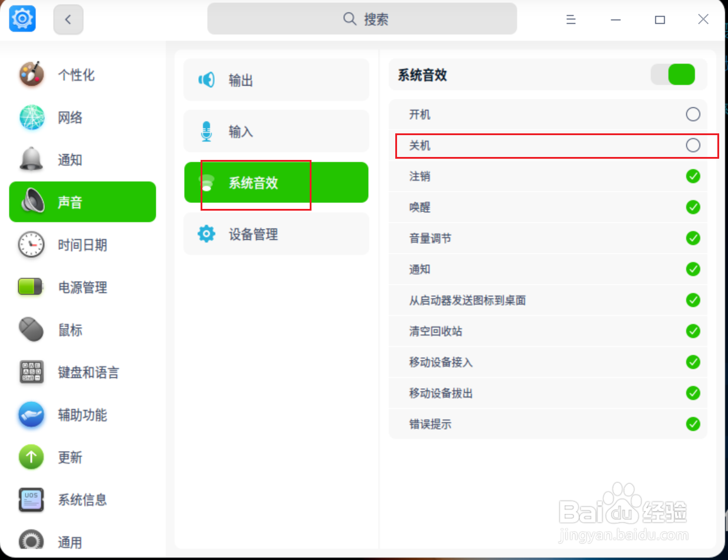Switch to the 设备管理 section

tap(276, 234)
